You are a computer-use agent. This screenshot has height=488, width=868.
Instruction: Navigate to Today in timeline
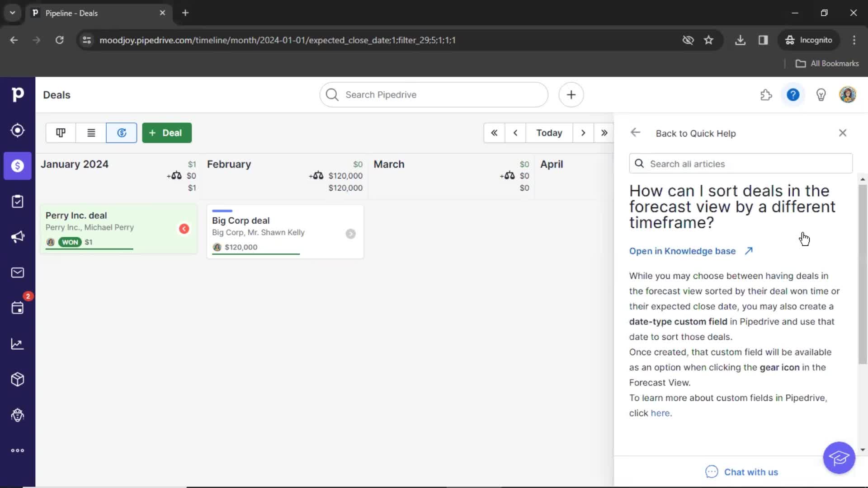pos(549,132)
